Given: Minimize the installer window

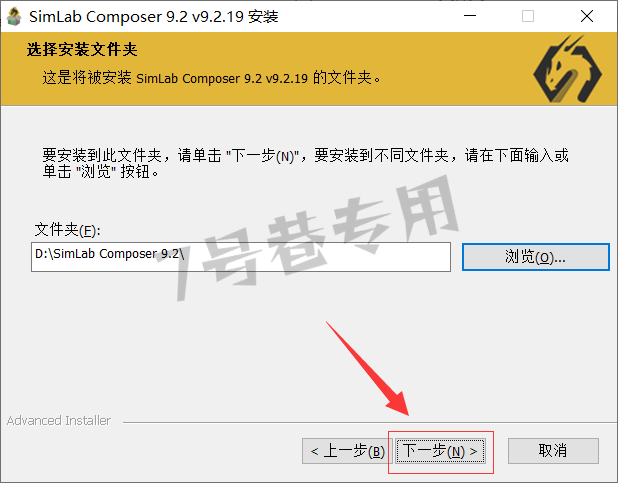Looking at the screenshot, I should [470, 16].
